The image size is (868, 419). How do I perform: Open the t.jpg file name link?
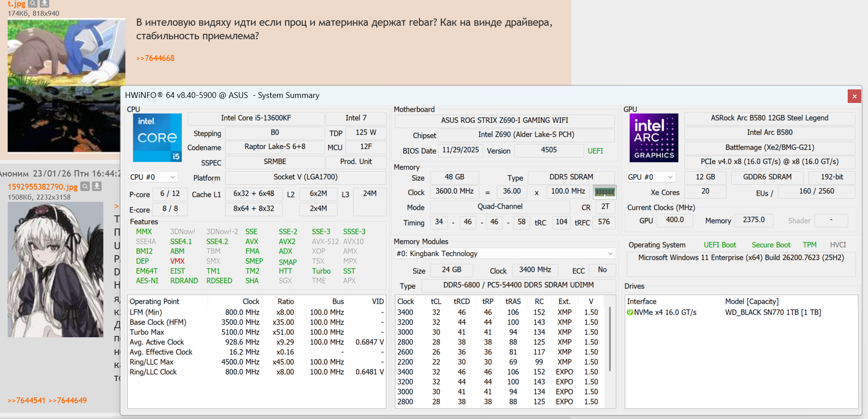point(17,4)
